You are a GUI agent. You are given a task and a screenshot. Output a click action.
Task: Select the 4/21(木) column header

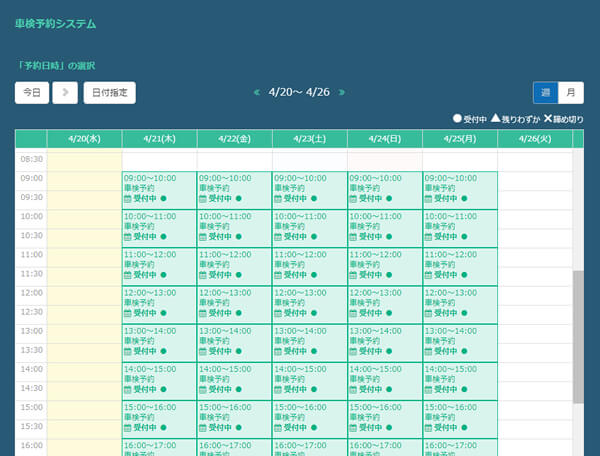160,138
